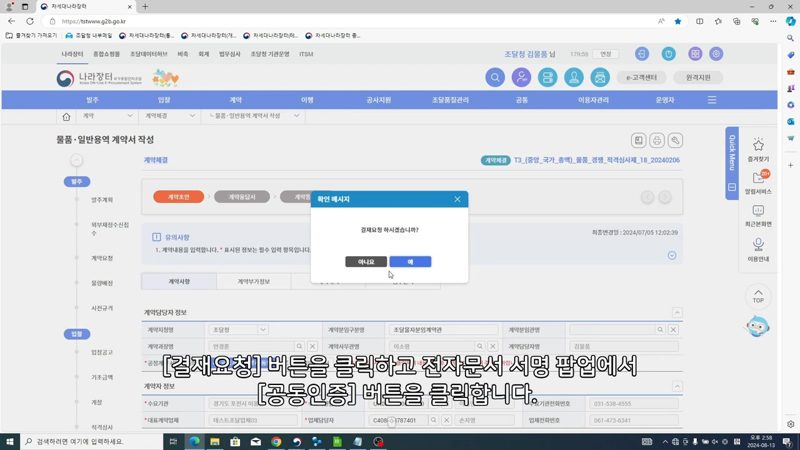Click the blue mail envelope icon in header
800x450 pixels.
click(600, 78)
